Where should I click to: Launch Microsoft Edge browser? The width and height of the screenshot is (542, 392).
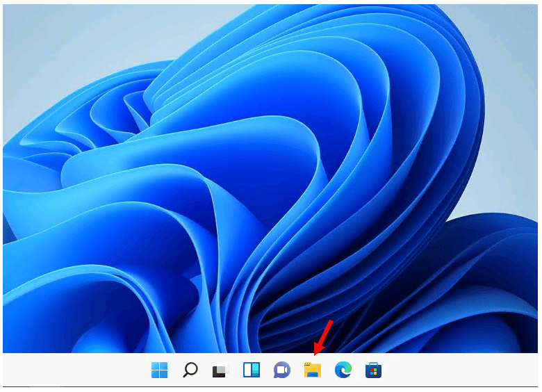343,370
